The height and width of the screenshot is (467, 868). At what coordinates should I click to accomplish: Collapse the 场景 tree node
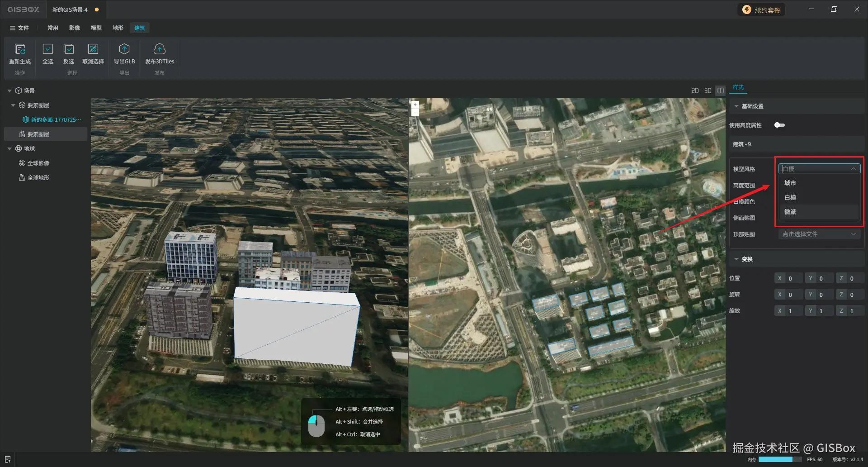9,91
